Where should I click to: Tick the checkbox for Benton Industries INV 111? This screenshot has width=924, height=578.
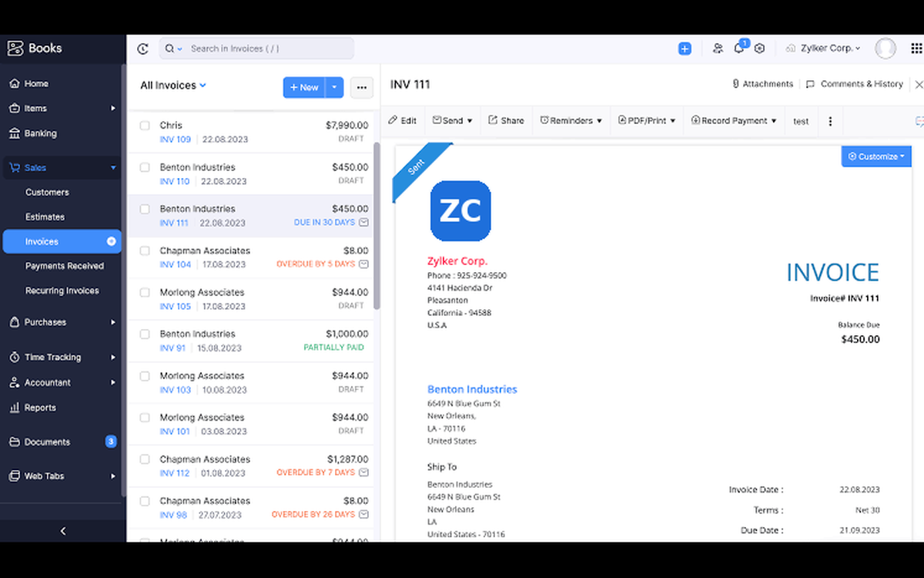pos(145,209)
